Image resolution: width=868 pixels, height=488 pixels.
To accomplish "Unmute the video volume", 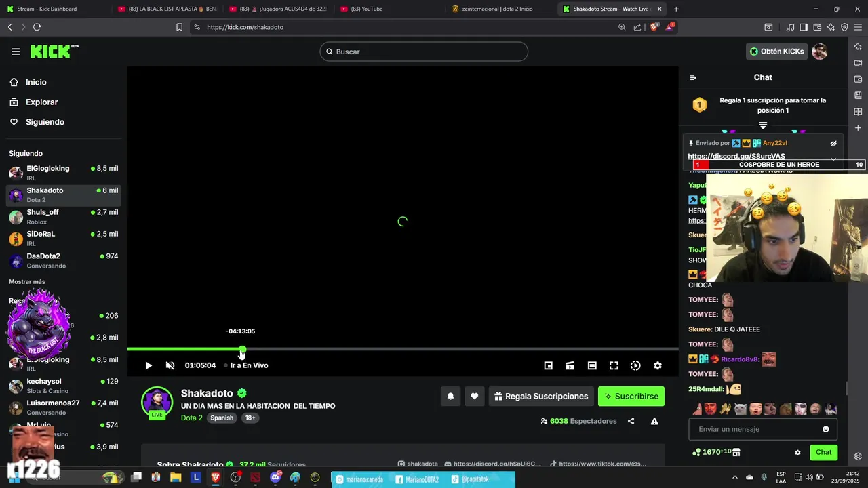I will 170,365.
